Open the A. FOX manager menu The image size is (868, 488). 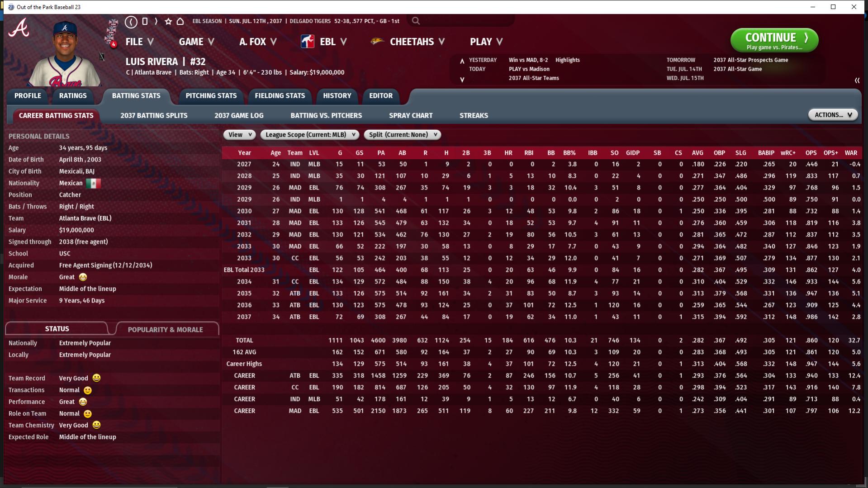pos(258,42)
